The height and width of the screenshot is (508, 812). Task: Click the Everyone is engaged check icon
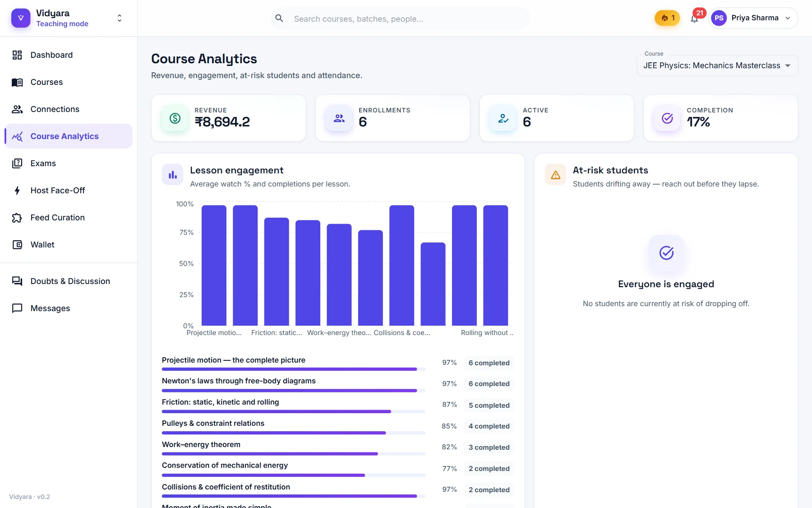click(666, 253)
